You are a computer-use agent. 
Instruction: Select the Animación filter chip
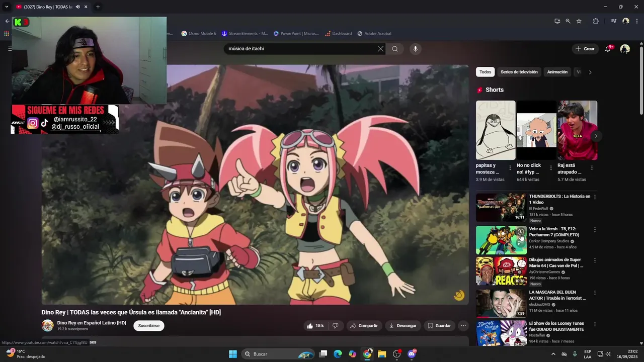coord(557,72)
